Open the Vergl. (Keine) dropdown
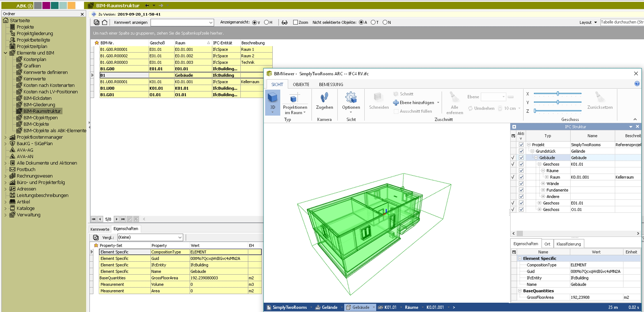 180,237
